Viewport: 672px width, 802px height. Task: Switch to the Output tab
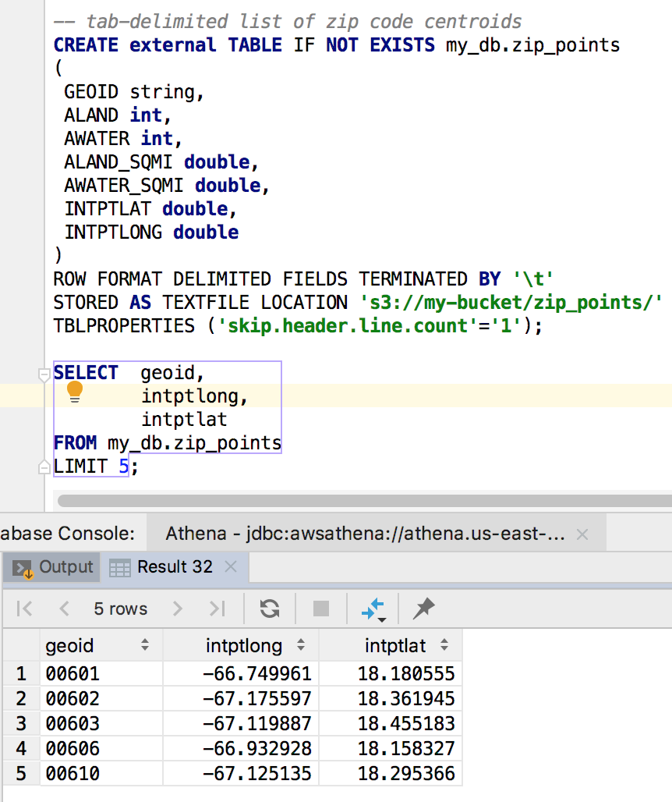pyautogui.click(x=52, y=567)
